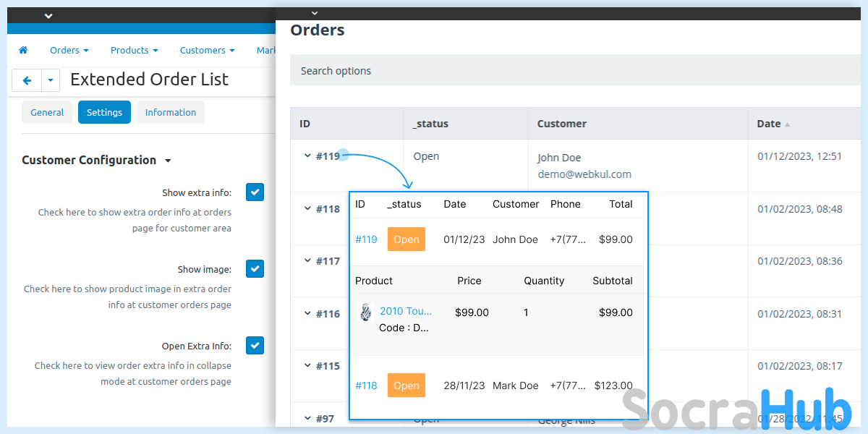
Task: Toggle the Show extra info checkbox
Action: coord(255,192)
